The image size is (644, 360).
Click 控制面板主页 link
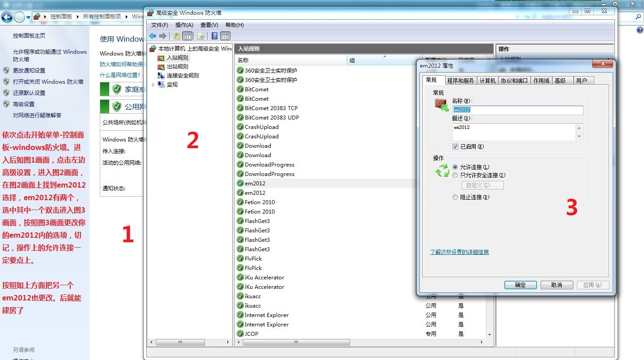tap(29, 35)
